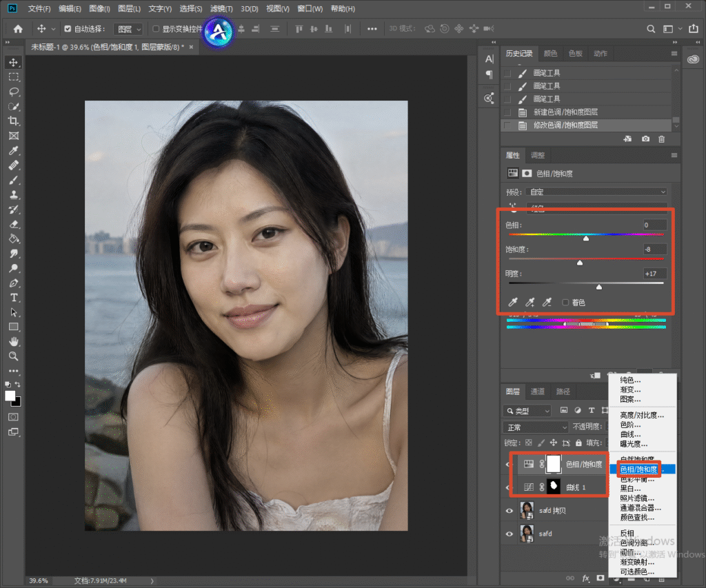Viewport: 706px width, 588px height.
Task: Select the Zoom tool in toolbox
Action: click(14, 356)
